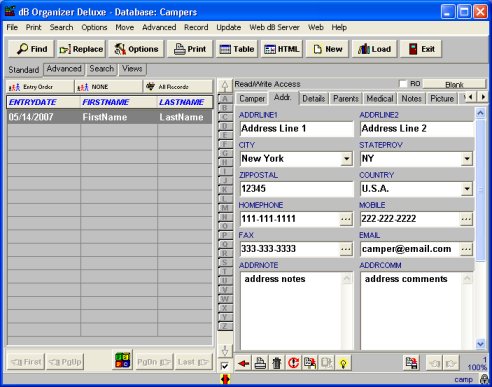Switch to Table view
Image resolution: width=492 pixels, height=387 pixels.
point(237,49)
